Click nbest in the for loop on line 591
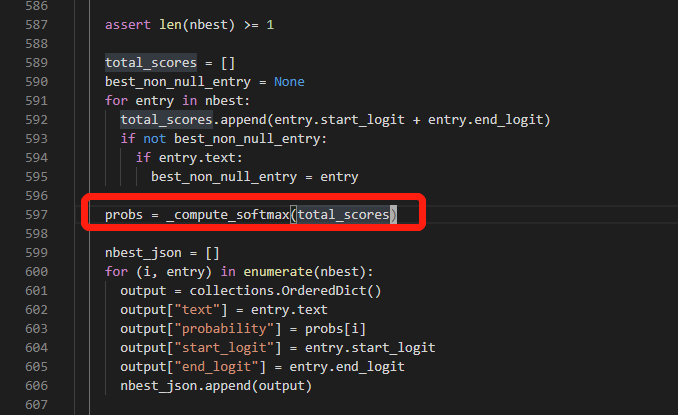 coord(224,101)
